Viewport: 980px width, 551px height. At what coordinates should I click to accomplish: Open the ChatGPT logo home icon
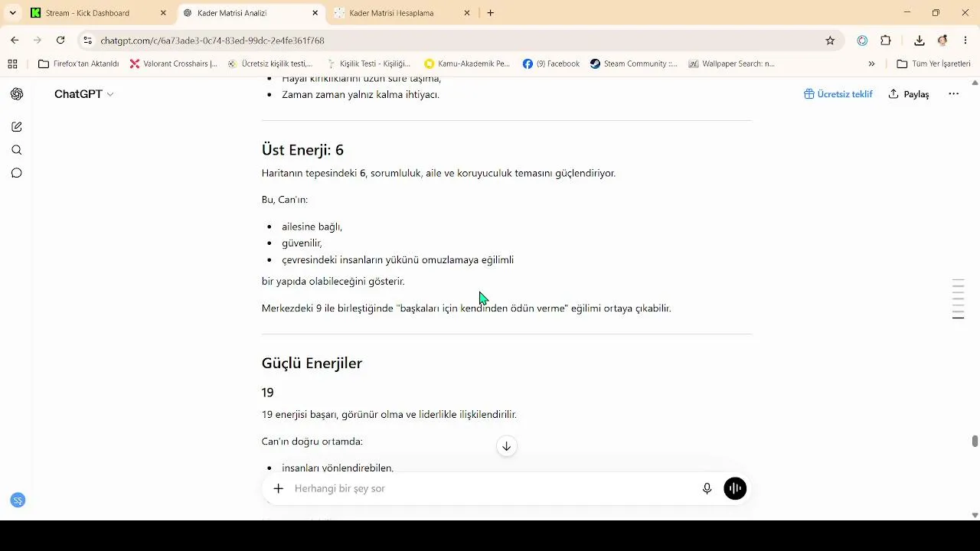[x=17, y=94]
